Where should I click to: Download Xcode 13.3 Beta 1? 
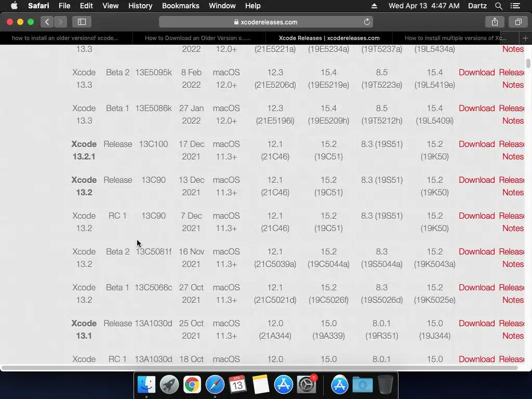[x=477, y=108]
